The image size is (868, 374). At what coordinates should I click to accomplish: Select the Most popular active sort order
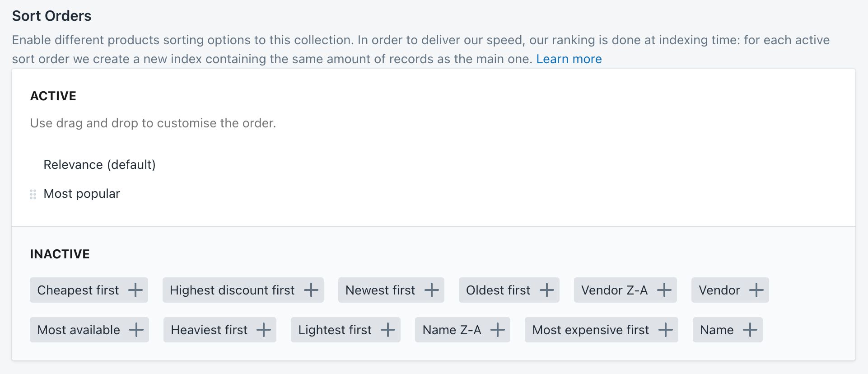click(81, 193)
